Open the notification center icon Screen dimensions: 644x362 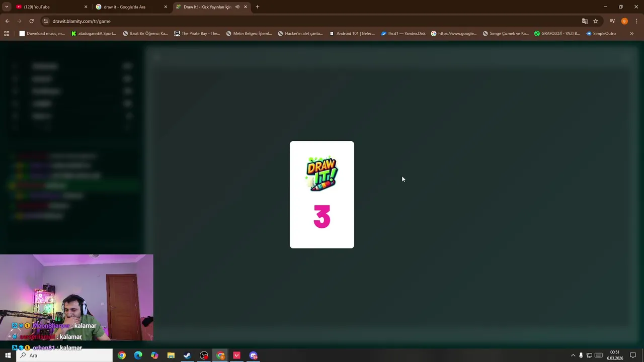[x=633, y=355]
